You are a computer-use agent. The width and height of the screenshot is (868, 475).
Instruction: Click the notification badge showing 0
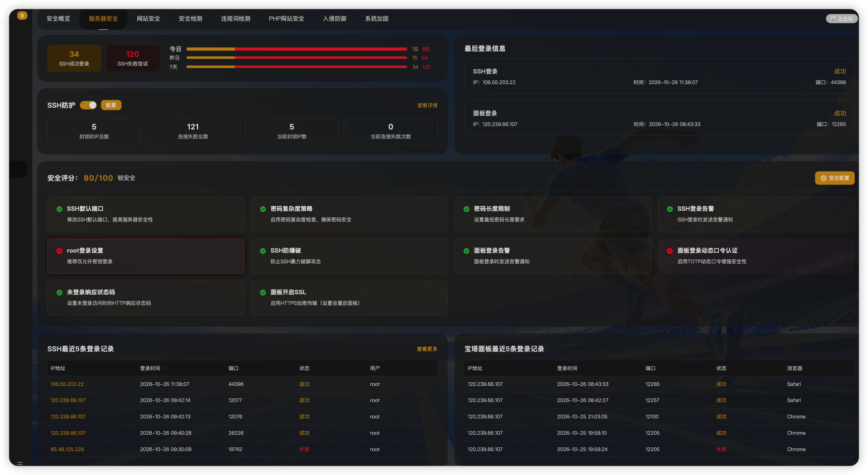click(22, 15)
